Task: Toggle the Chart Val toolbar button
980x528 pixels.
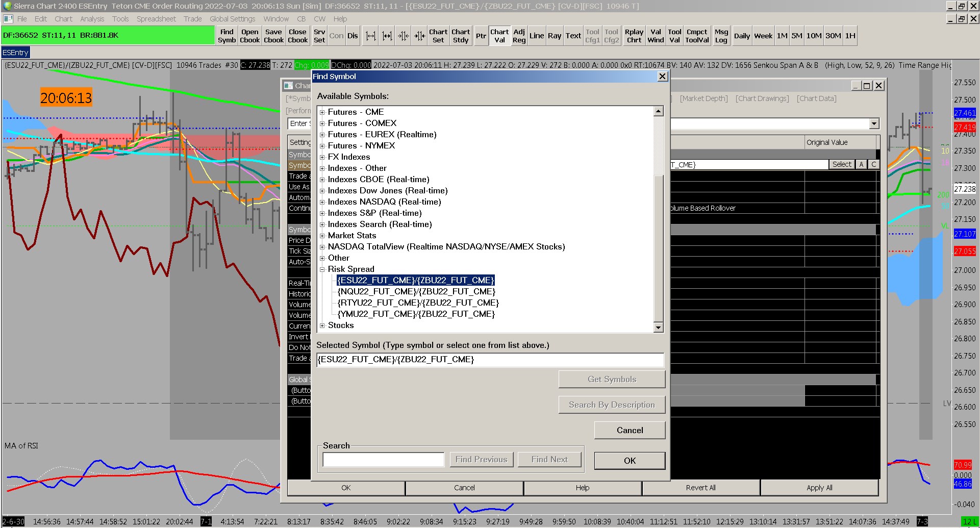Action: pyautogui.click(x=499, y=36)
